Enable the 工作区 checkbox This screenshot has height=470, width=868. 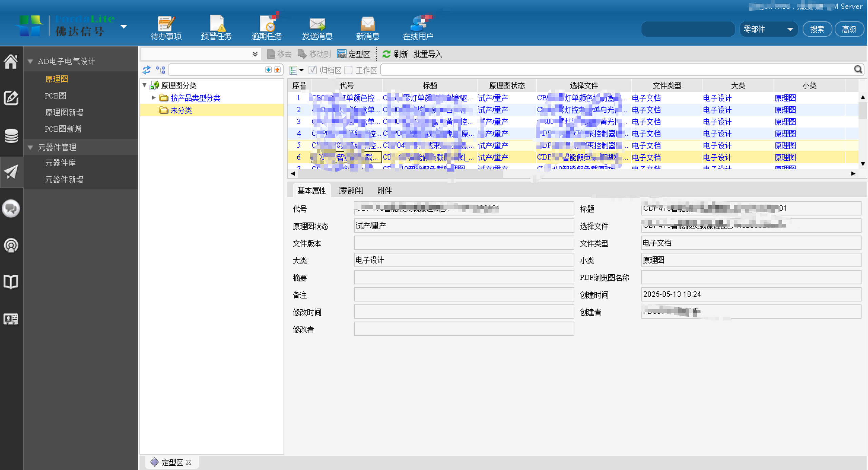(x=348, y=70)
